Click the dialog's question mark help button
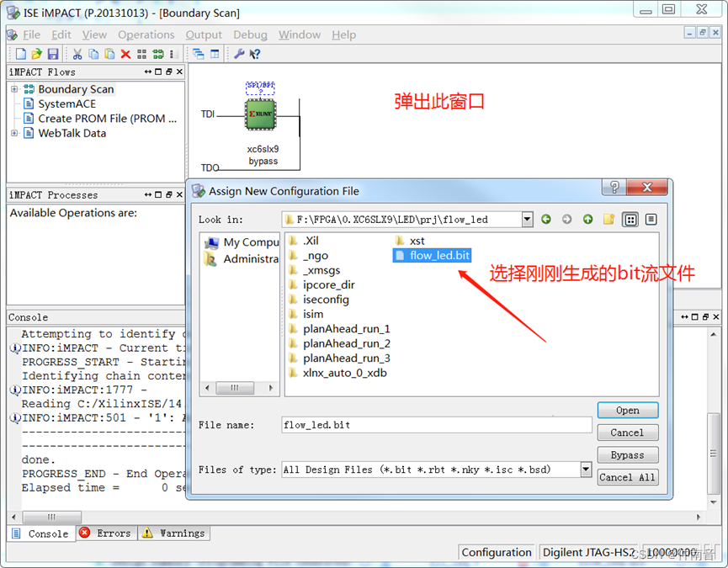This screenshot has width=728, height=568. tap(614, 187)
